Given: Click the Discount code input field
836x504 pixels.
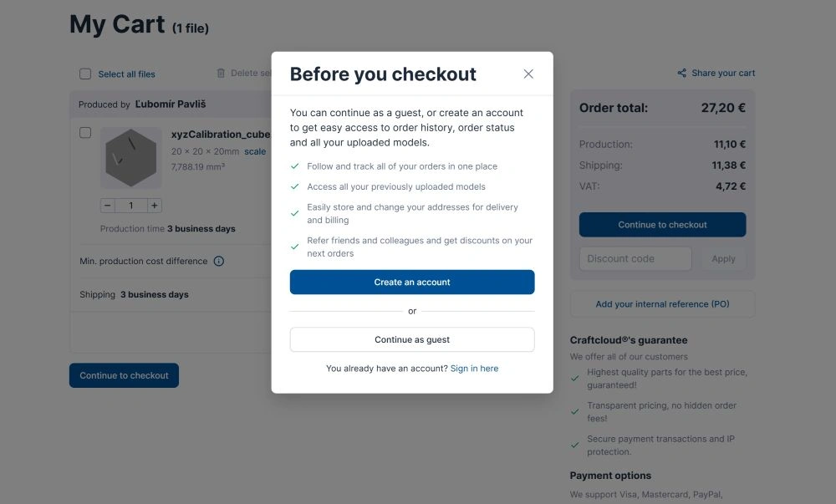Looking at the screenshot, I should pos(635,259).
